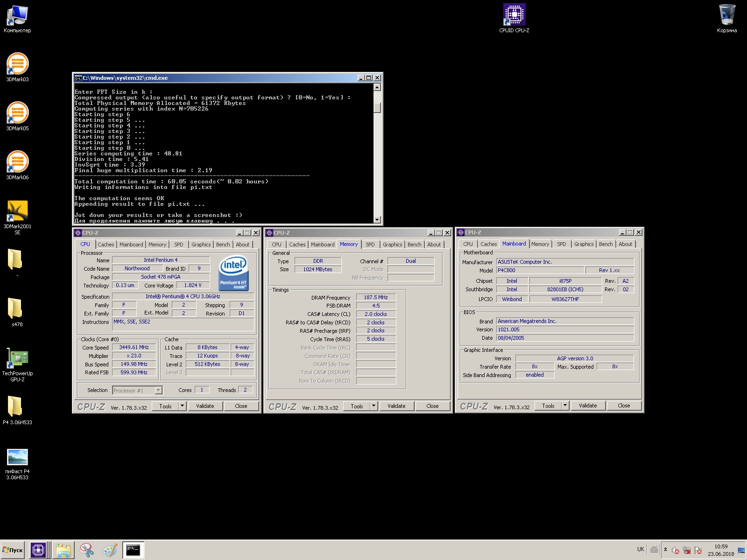Open the пифаст P4 3.06H533 image file
The height and width of the screenshot is (560, 747).
tap(17, 463)
